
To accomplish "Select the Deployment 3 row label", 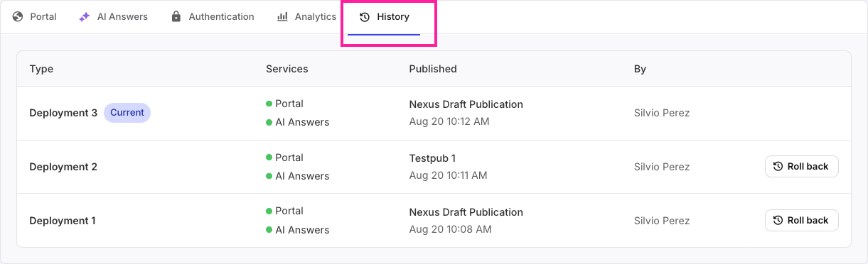I will point(63,113).
